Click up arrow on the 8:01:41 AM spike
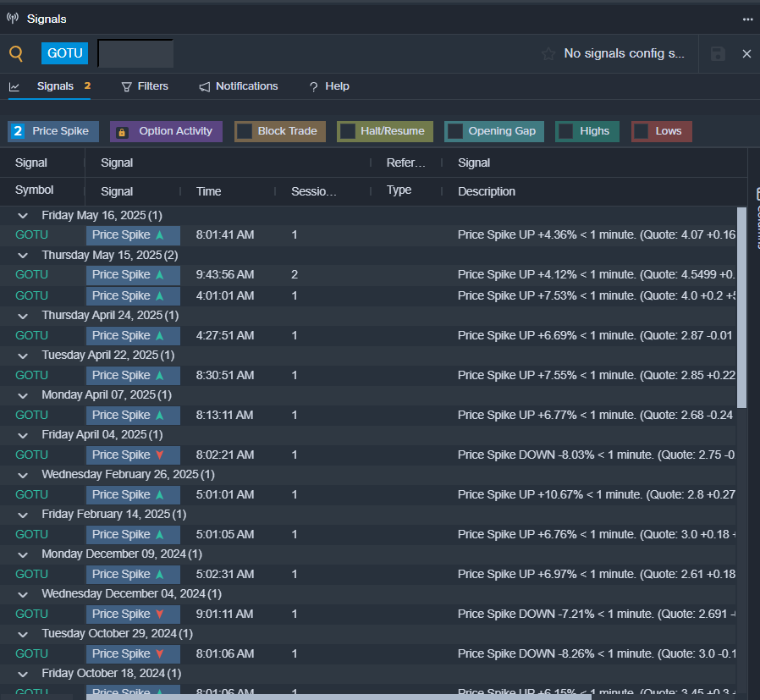Image resolution: width=760 pixels, height=700 pixels. (159, 235)
